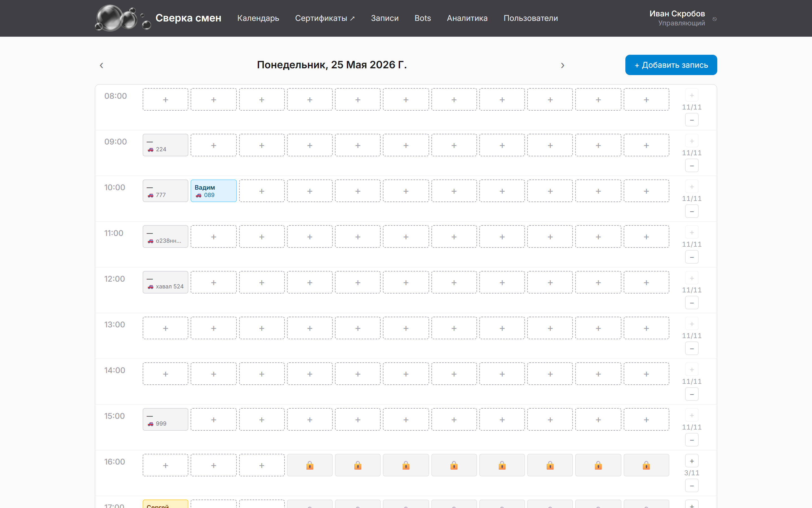Add a record in the second 11:00 slot
Screen dimensions: 812x508
click(x=213, y=237)
